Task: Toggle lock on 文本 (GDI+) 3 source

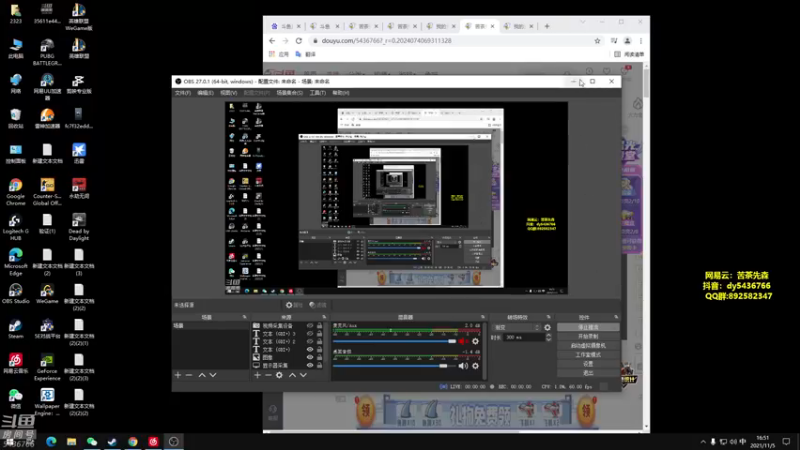Action: point(319,334)
